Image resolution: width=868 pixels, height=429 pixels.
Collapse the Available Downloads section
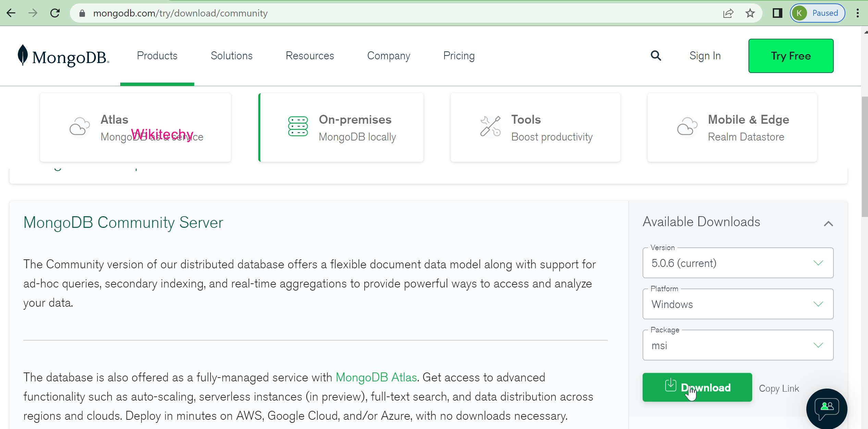pyautogui.click(x=828, y=224)
